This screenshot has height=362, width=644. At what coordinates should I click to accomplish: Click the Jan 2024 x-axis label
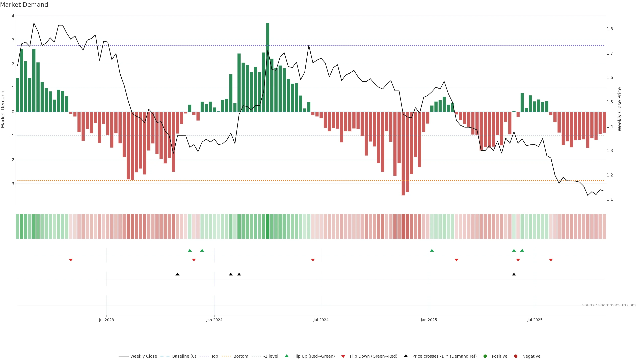(214, 320)
